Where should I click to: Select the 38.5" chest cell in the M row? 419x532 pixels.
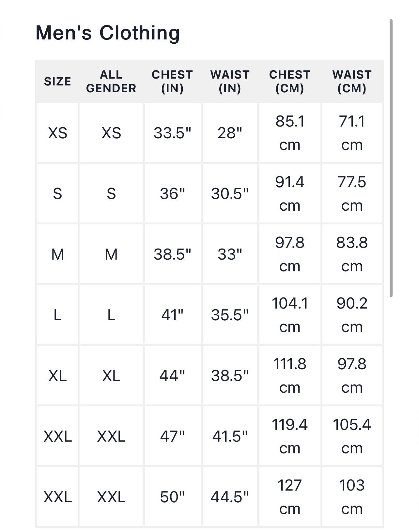172,254
